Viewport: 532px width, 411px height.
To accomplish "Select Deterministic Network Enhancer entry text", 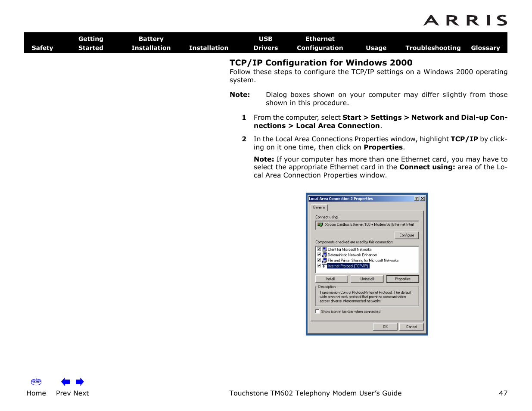I will (x=352, y=255).
